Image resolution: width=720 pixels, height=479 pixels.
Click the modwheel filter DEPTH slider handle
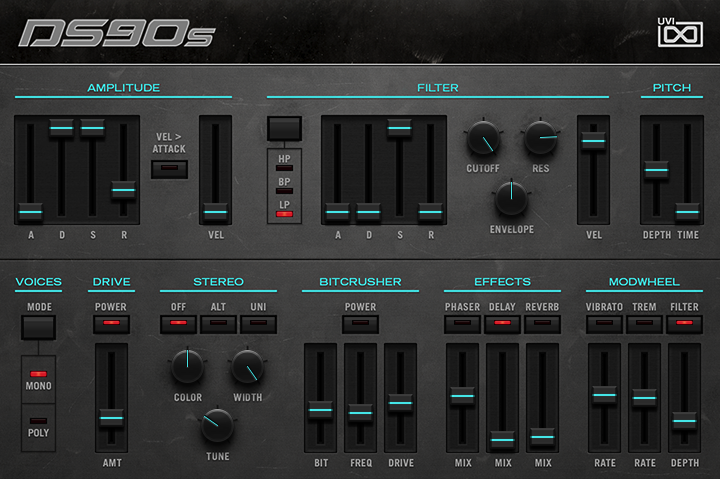coord(684,421)
